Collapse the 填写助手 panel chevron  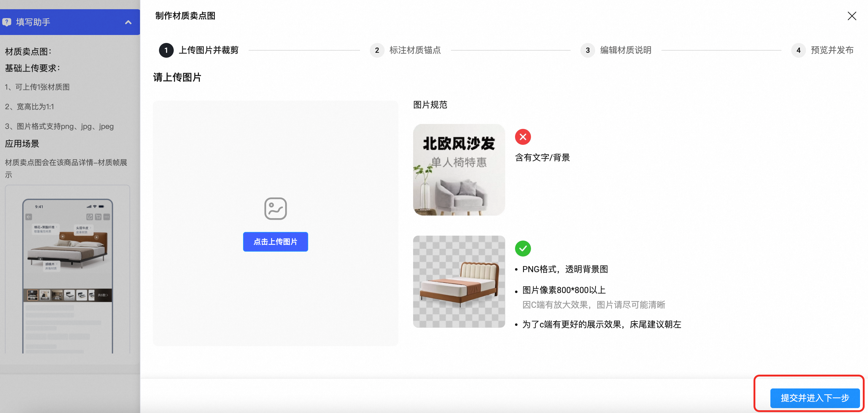[128, 22]
